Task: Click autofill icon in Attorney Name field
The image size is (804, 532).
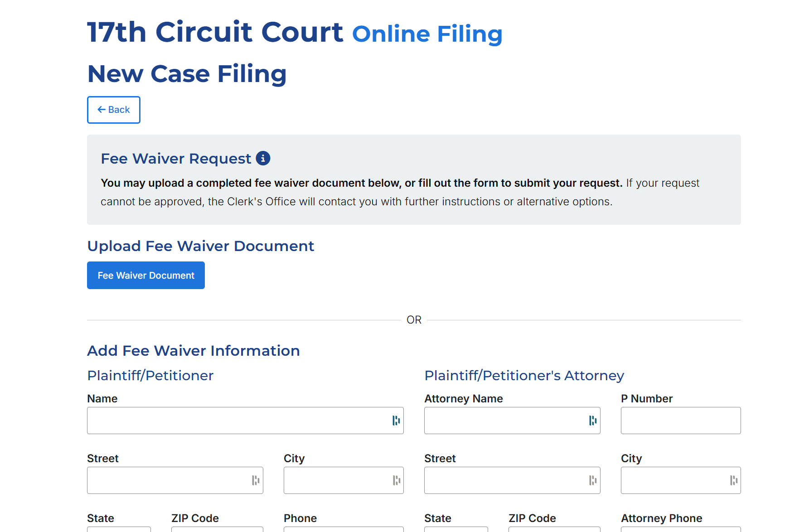Action: click(x=592, y=421)
